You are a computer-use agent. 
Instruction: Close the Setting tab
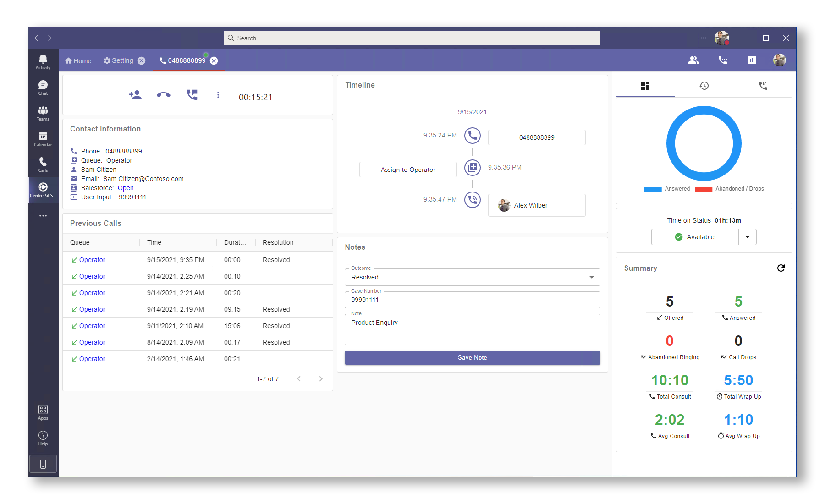(142, 60)
